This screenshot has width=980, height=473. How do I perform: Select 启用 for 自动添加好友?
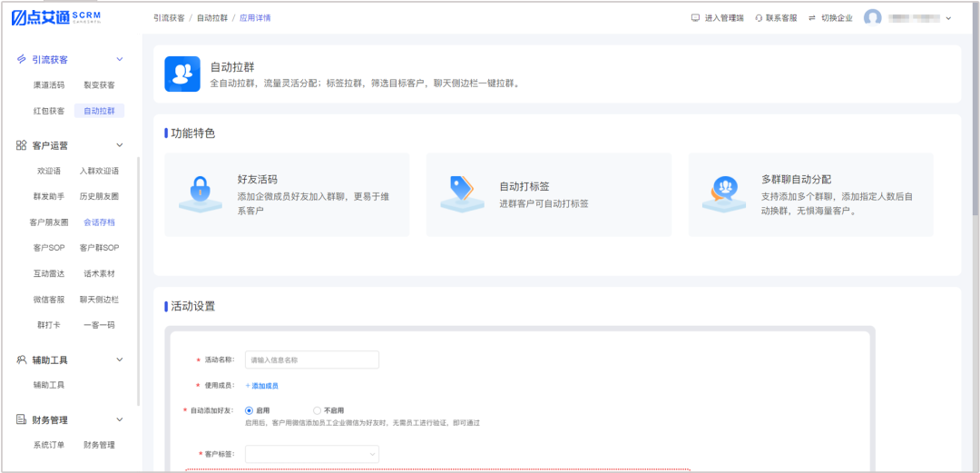click(x=249, y=410)
